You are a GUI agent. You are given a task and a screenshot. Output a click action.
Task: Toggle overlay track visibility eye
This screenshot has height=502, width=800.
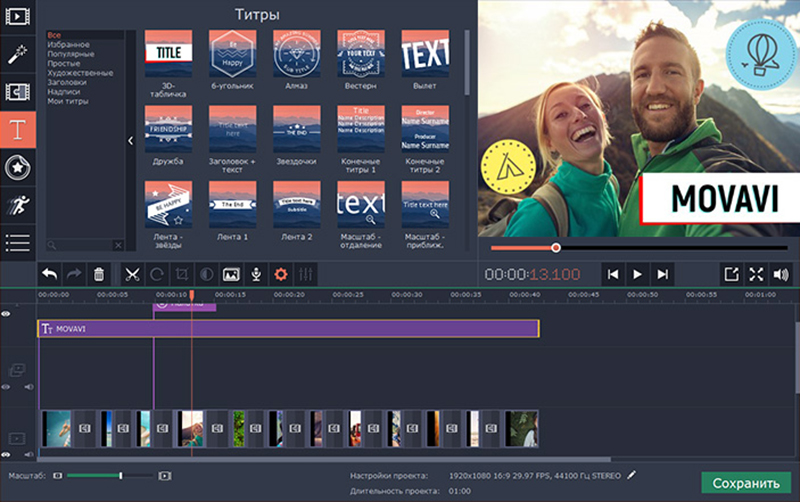pyautogui.click(x=6, y=387)
